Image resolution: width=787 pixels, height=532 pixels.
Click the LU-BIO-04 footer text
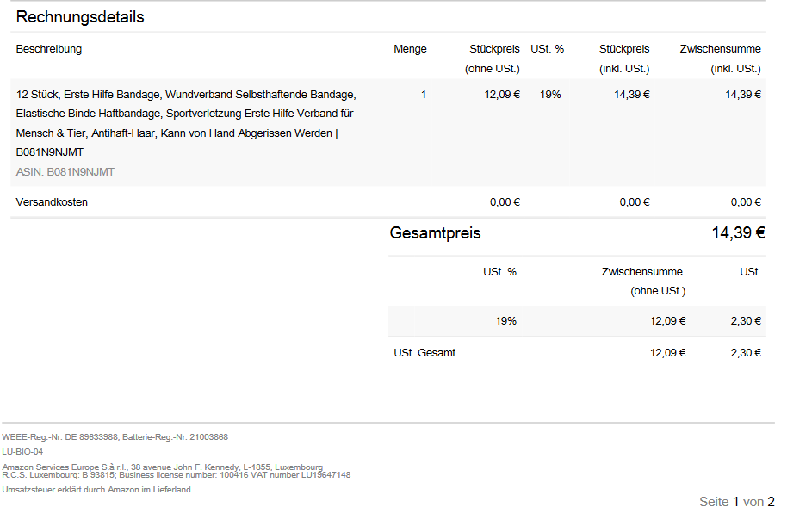[x=22, y=451]
